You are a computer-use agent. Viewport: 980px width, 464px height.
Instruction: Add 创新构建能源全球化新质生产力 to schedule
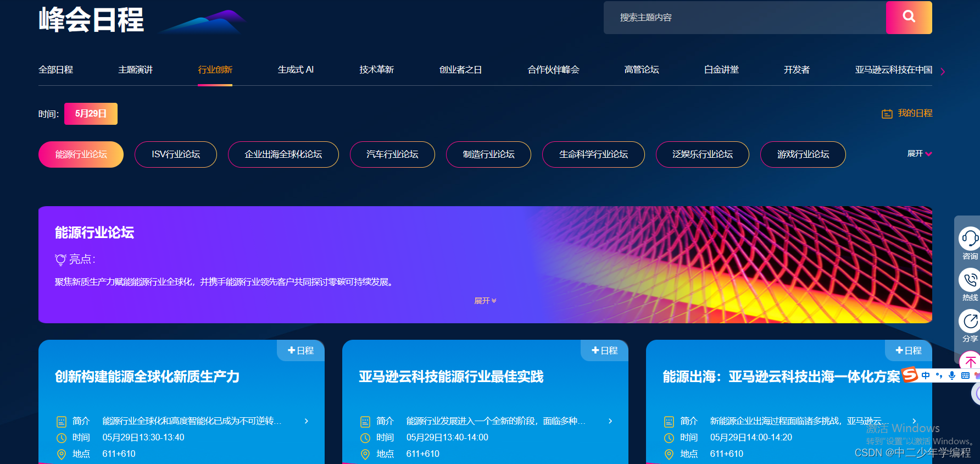click(x=300, y=350)
